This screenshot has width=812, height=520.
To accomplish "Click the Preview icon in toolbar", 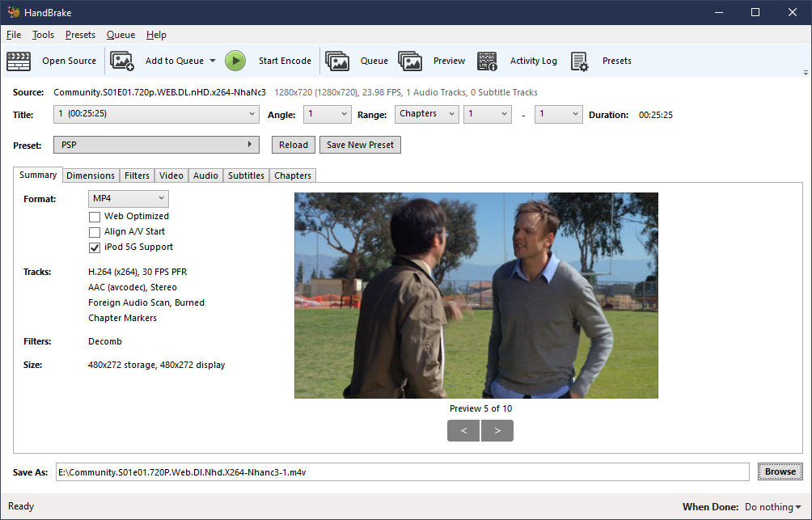I will 410,61.
